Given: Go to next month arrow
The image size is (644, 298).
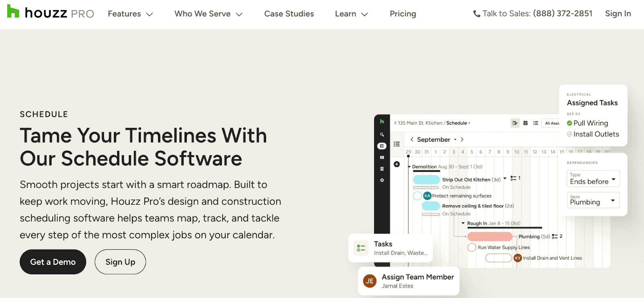Looking at the screenshot, I should 462,140.
